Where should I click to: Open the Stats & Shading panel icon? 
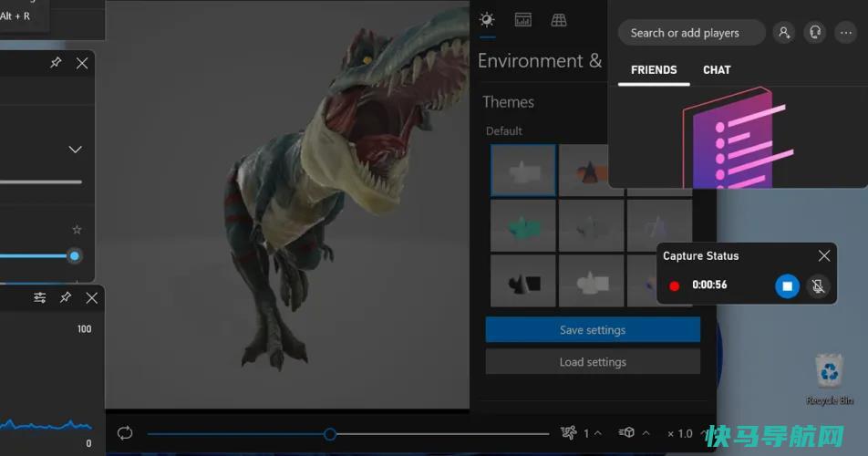point(522,20)
